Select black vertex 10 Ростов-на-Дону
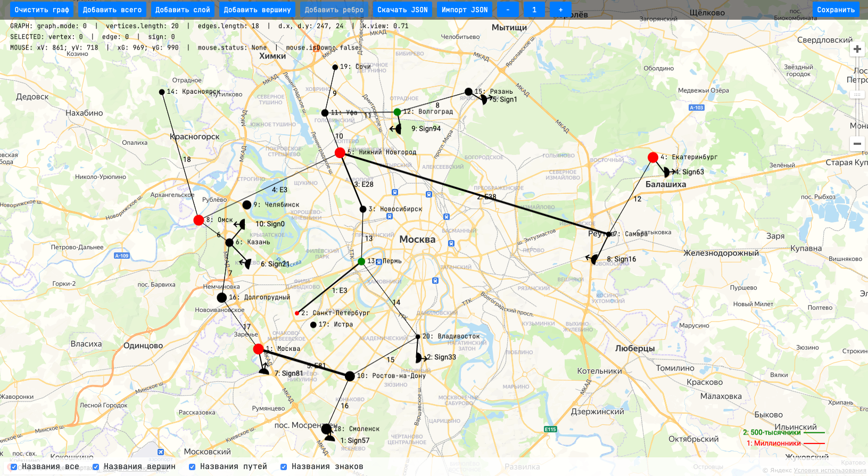868x476 pixels. (x=350, y=376)
